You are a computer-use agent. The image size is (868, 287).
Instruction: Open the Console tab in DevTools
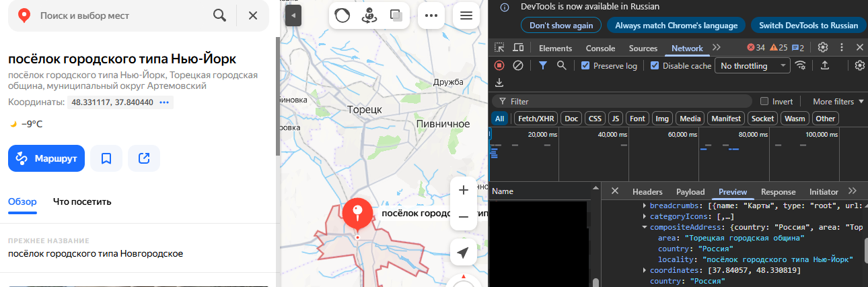[600, 49]
